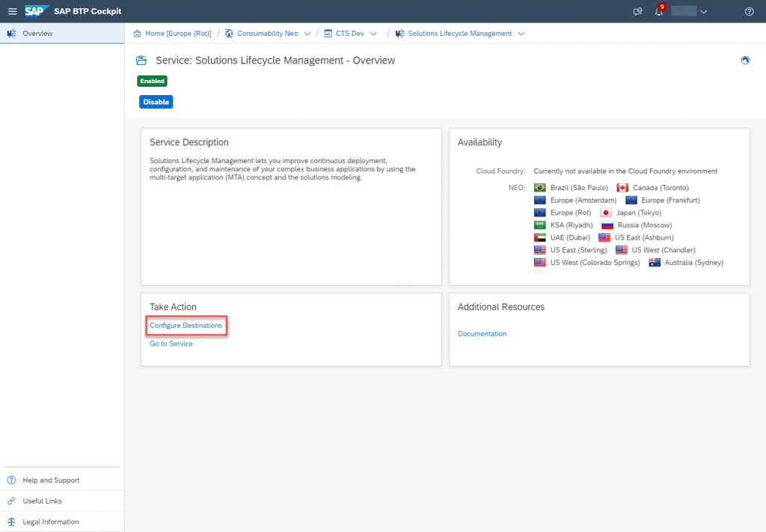
Task: Open the hamburger navigation menu
Action: (x=12, y=11)
